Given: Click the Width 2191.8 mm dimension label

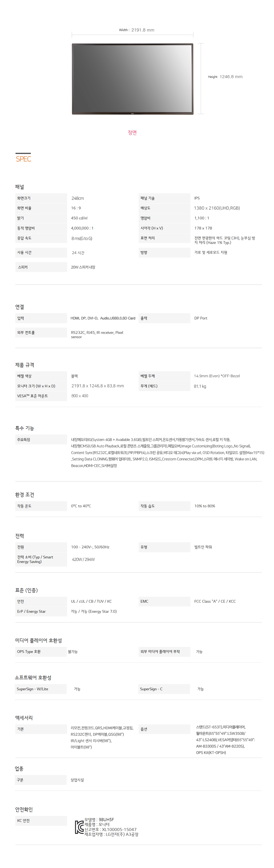Looking at the screenshot, I should 137,30.
